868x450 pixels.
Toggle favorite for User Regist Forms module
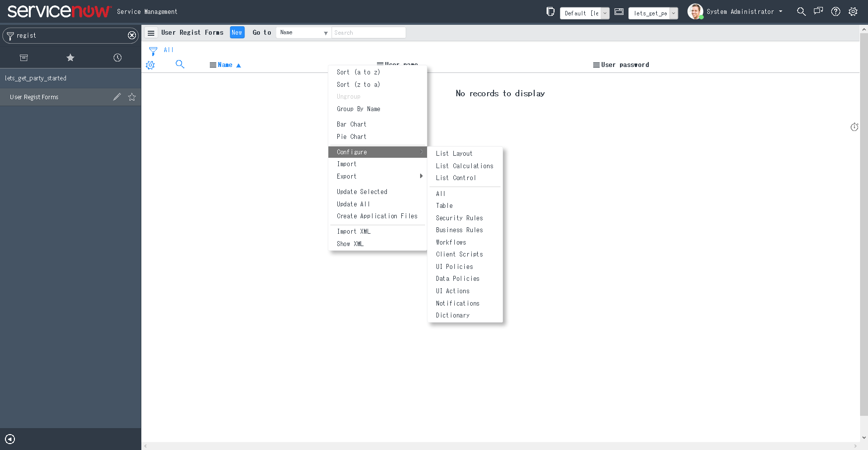(131, 97)
